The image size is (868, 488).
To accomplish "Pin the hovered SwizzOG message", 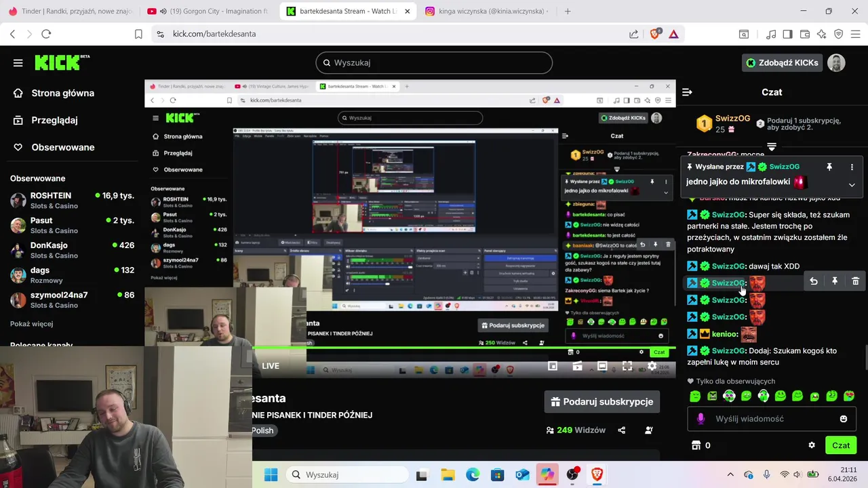I will click(835, 281).
